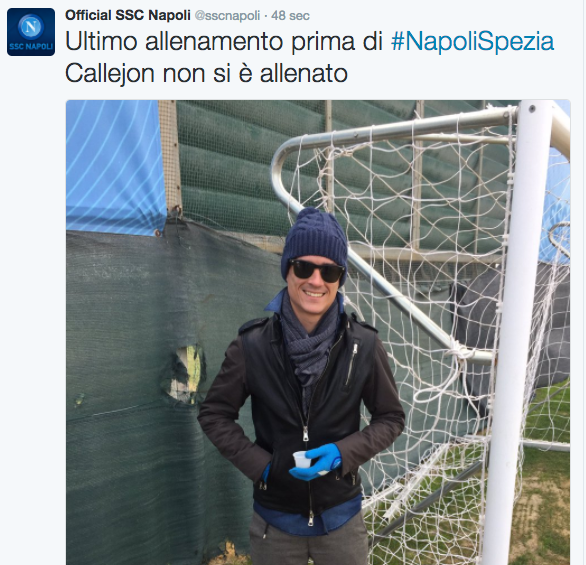Open the attached training ground photo
The image size is (586, 565).
coord(318,332)
